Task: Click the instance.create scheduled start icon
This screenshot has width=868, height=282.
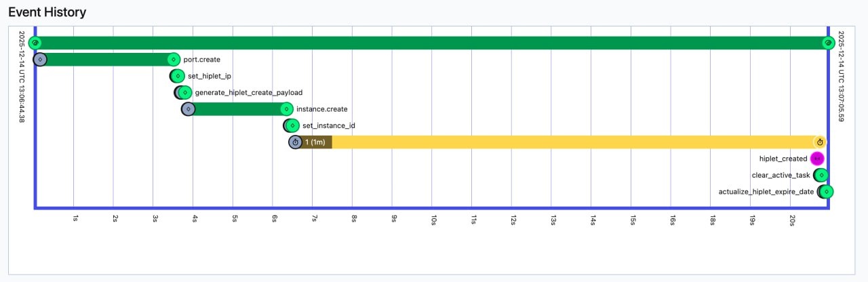Action: [189, 109]
